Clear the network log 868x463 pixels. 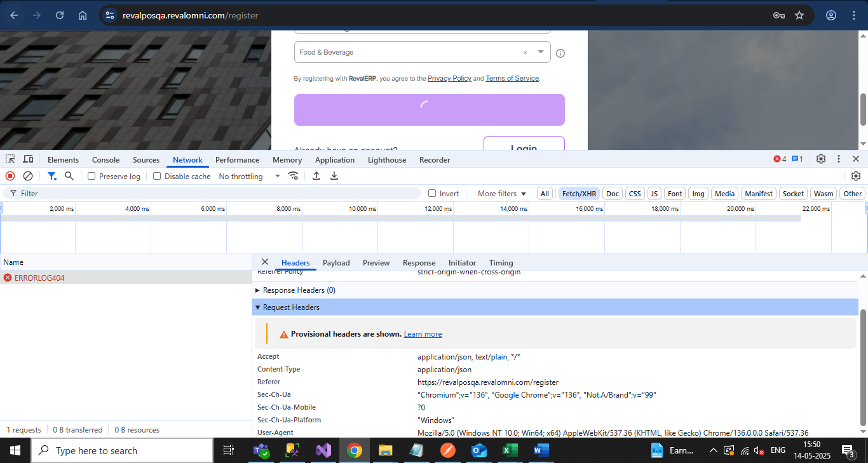[x=28, y=176]
